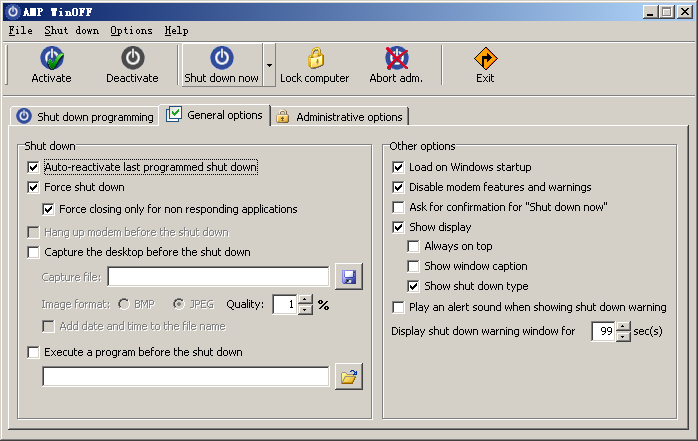The width and height of the screenshot is (698, 441).
Task: Click the Abort adm. icon
Action: click(396, 58)
